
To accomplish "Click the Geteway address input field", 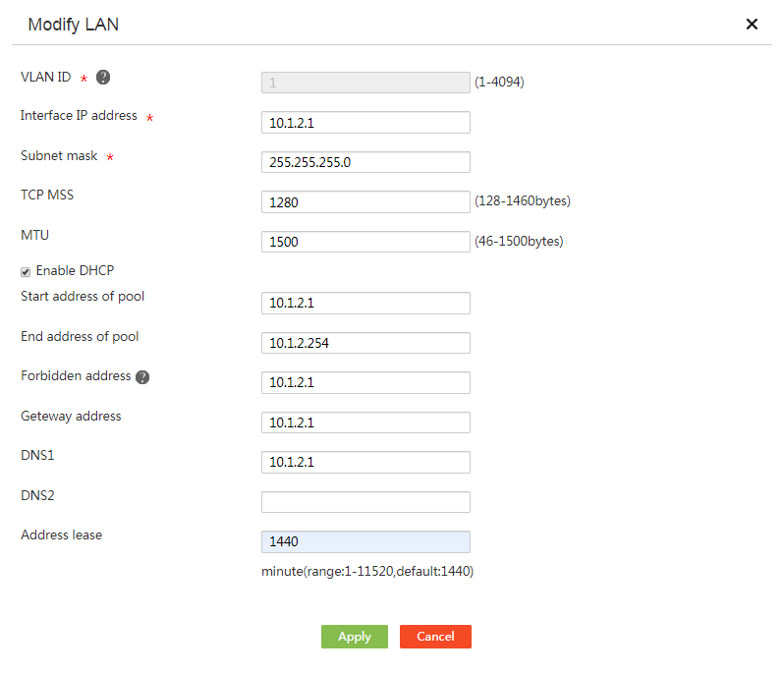I will point(365,422).
